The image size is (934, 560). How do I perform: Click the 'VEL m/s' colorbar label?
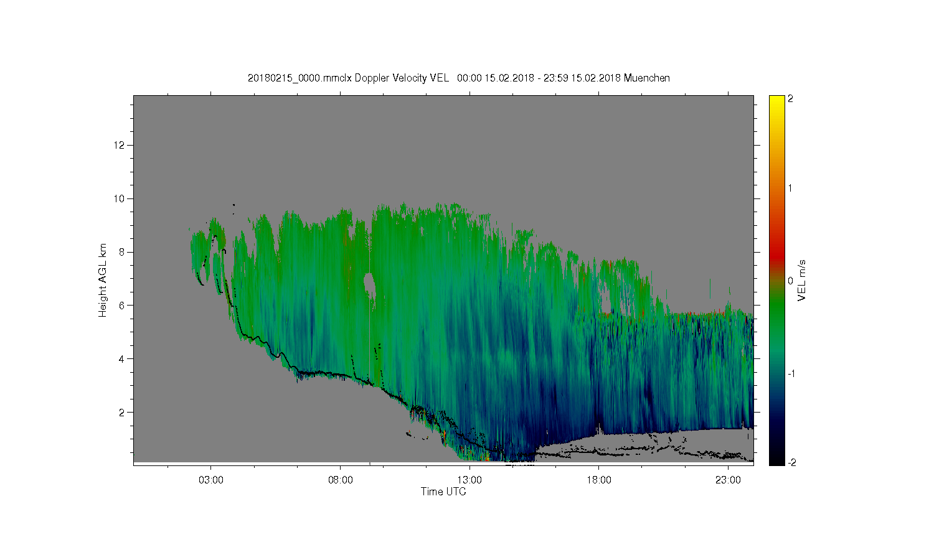[802, 280]
